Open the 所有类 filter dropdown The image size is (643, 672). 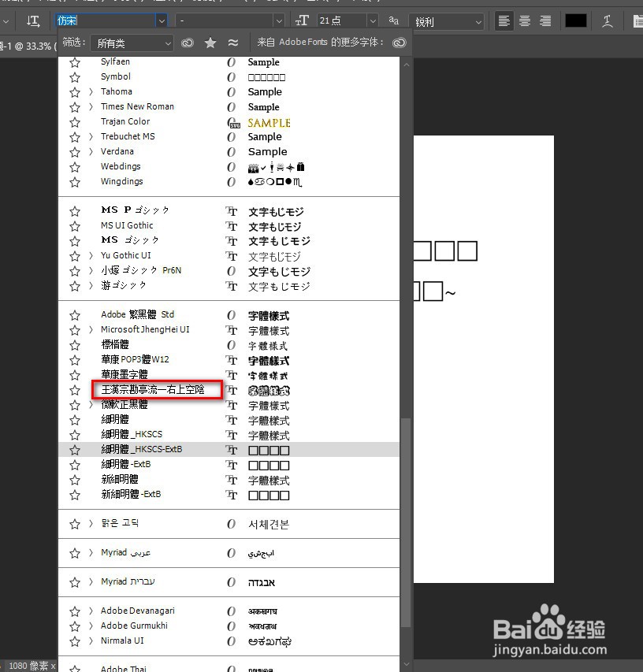tap(132, 43)
